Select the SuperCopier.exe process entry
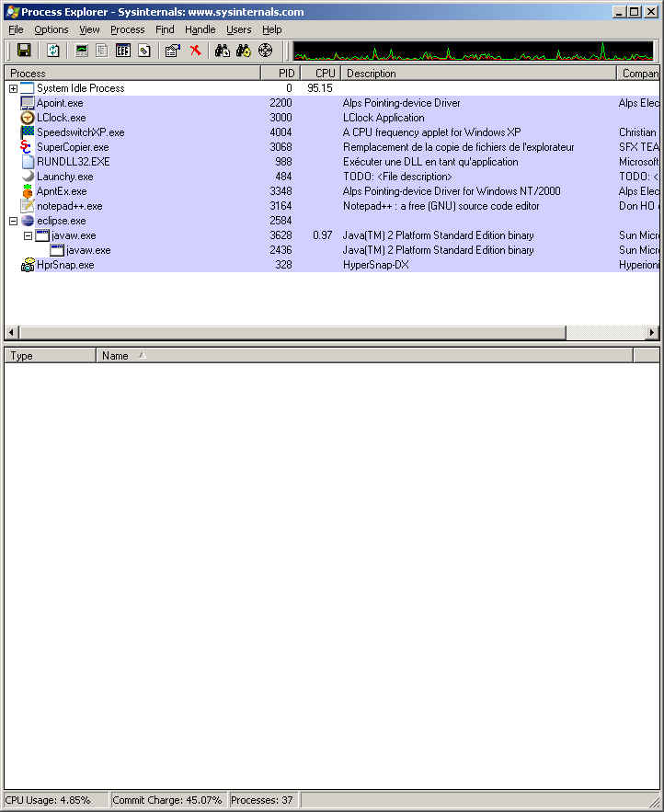Image resolution: width=664 pixels, height=812 pixels. click(72, 147)
